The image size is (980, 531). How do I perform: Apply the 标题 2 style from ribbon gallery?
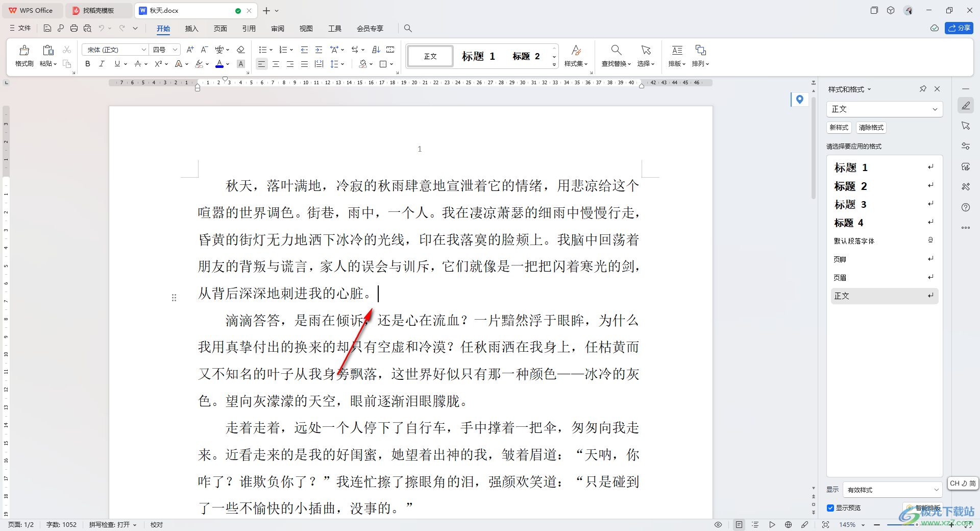click(526, 56)
